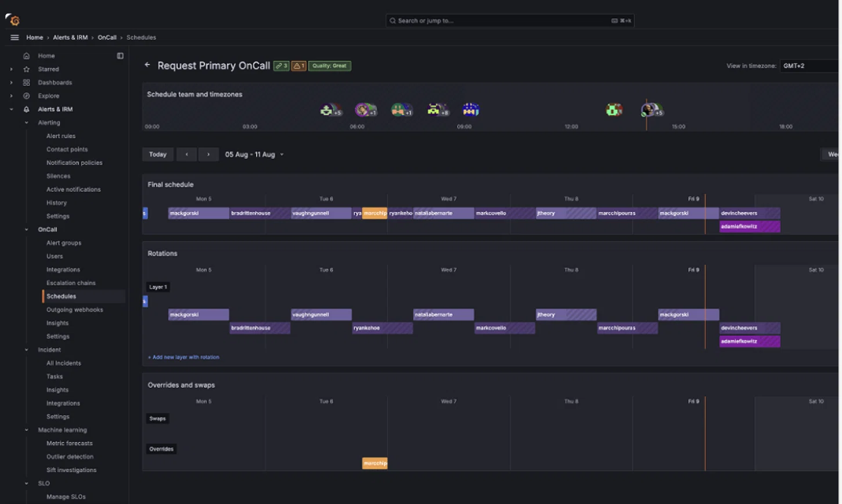842x504 pixels.
Task: Click Add new layer with rotation link
Action: [x=183, y=357]
